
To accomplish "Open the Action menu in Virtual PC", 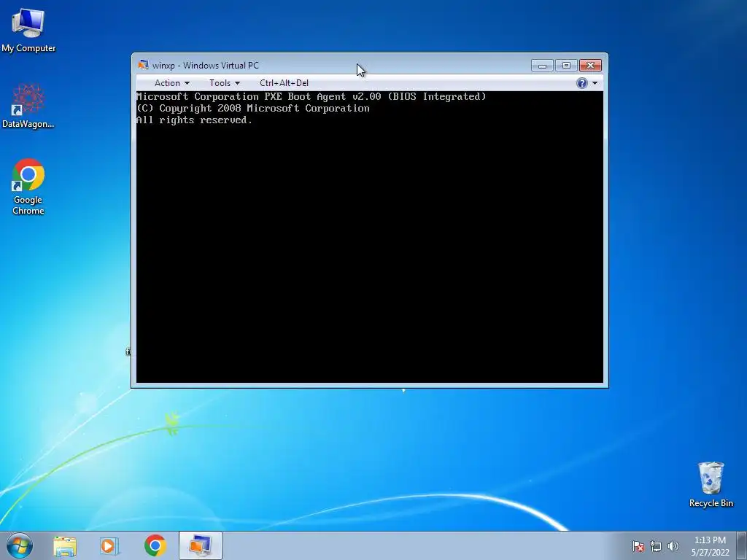I will point(172,83).
